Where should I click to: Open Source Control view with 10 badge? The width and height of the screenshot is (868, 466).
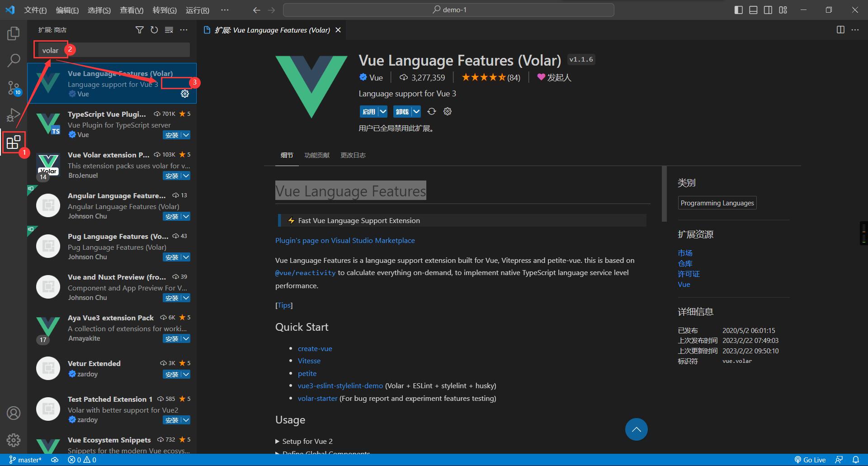(14, 88)
